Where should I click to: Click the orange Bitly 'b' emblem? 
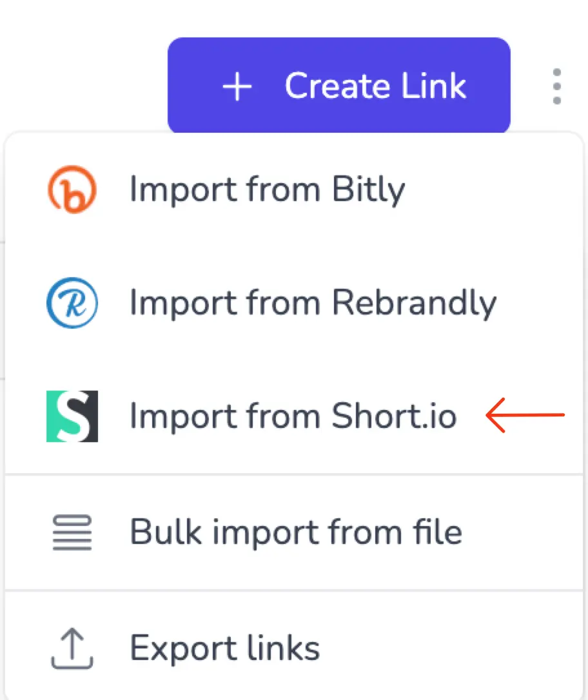click(72, 189)
